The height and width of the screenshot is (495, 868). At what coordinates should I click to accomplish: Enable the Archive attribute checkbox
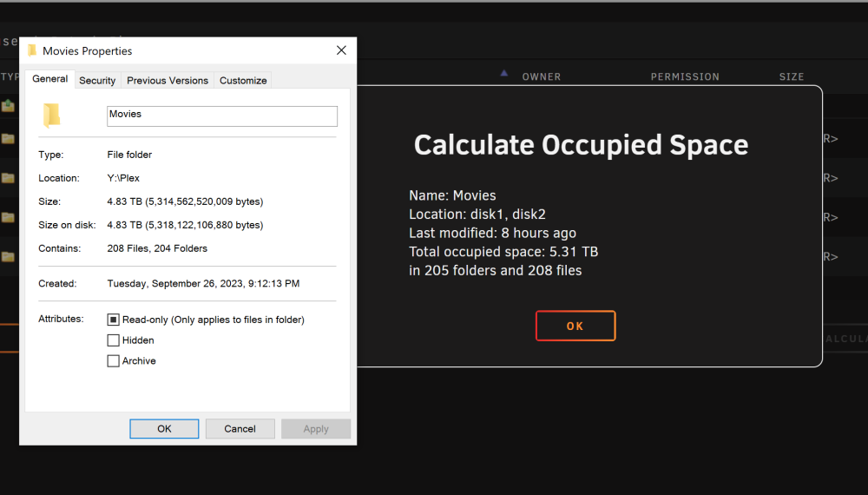click(113, 361)
